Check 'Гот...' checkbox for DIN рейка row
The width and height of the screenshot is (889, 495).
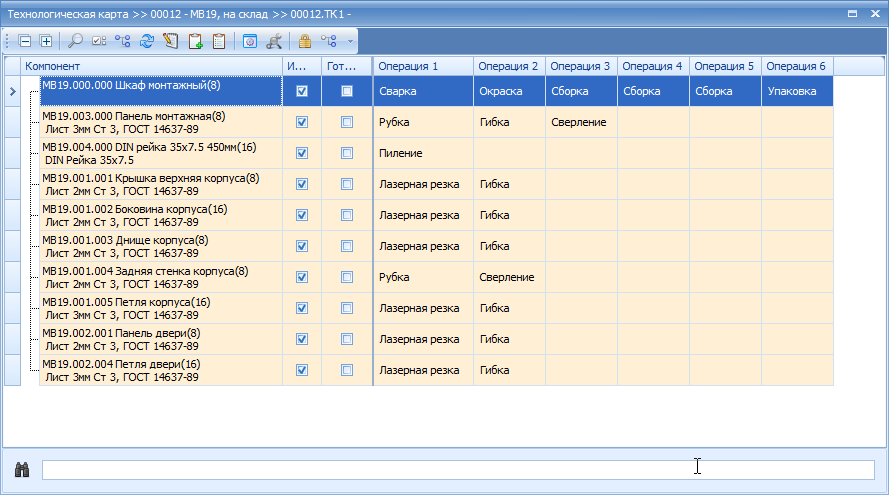[x=347, y=153]
